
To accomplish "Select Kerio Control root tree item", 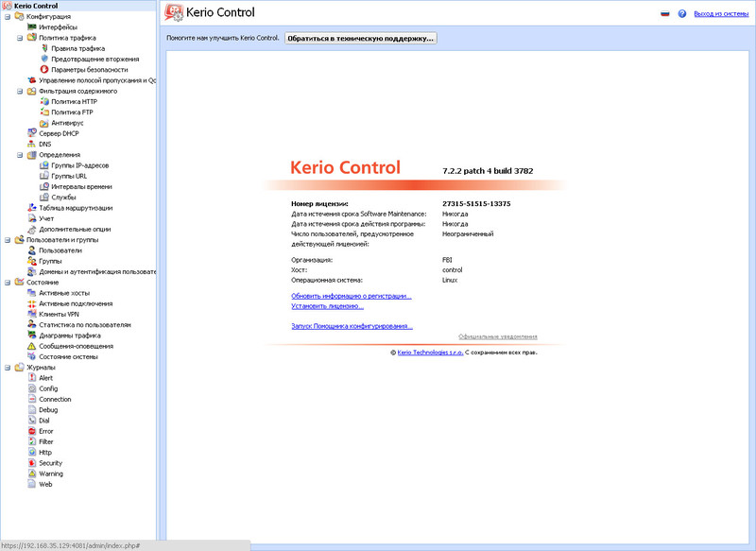I will click(x=36, y=6).
